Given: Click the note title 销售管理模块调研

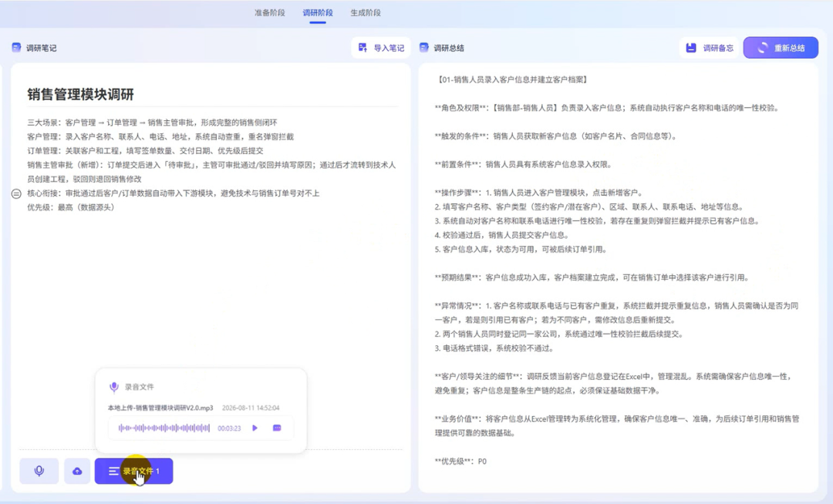Looking at the screenshot, I should 81,95.
